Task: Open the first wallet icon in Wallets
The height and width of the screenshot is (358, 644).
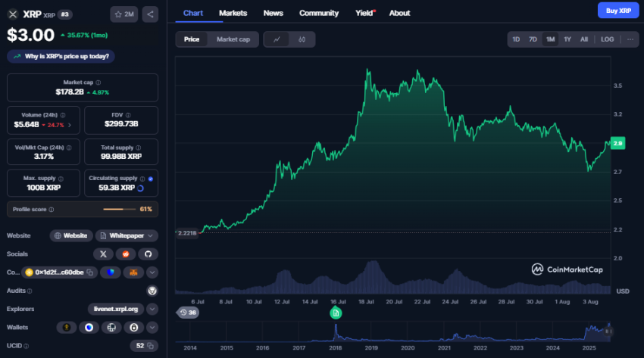Action: pyautogui.click(x=67, y=327)
